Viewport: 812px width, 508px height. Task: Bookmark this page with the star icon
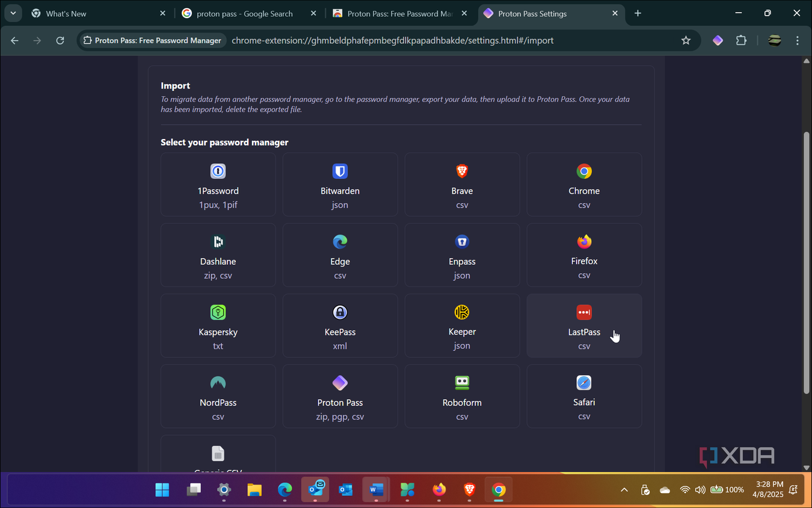[686, 40]
